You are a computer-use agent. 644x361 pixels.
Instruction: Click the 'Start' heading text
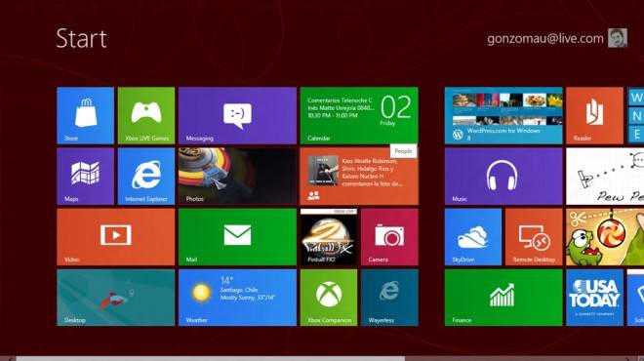point(81,39)
